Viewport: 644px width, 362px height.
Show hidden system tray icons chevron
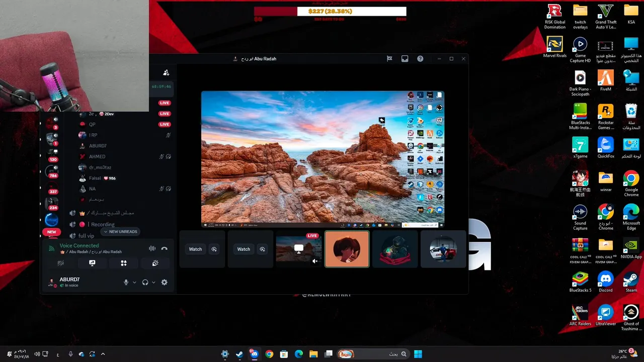click(103, 354)
